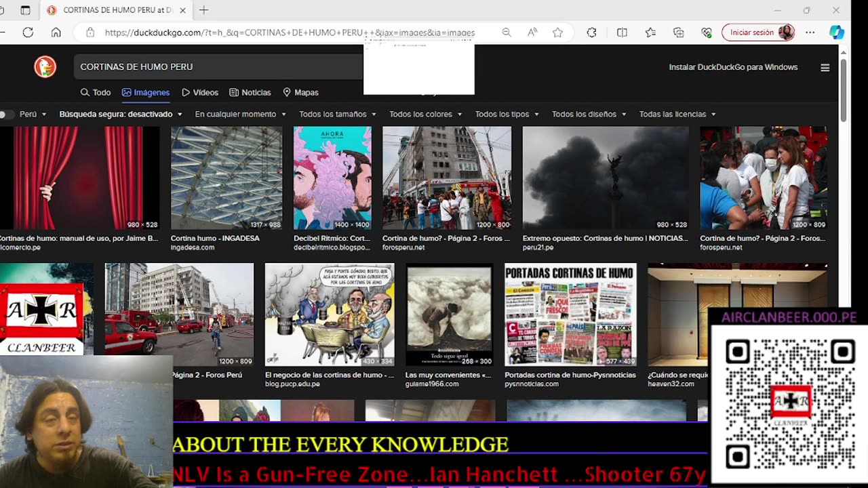The width and height of the screenshot is (868, 488).
Task: Open Búsqueda segura dropdown
Action: pos(121,114)
